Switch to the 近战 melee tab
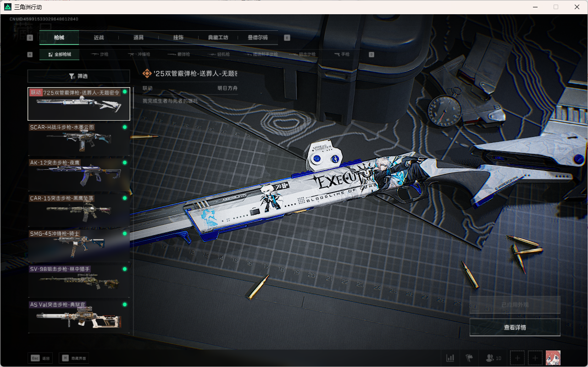The height and width of the screenshot is (367, 588). click(99, 38)
